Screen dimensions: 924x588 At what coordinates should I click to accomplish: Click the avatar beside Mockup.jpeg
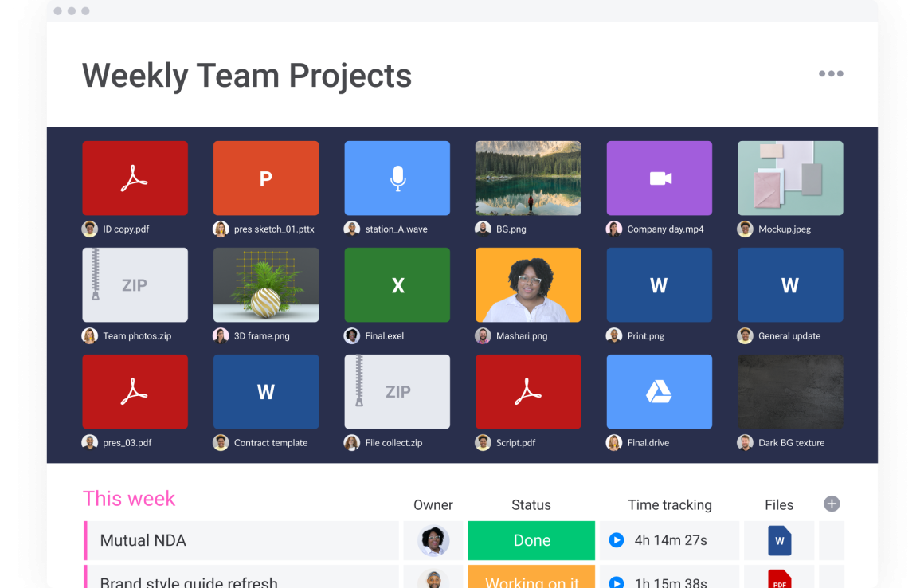(x=745, y=229)
